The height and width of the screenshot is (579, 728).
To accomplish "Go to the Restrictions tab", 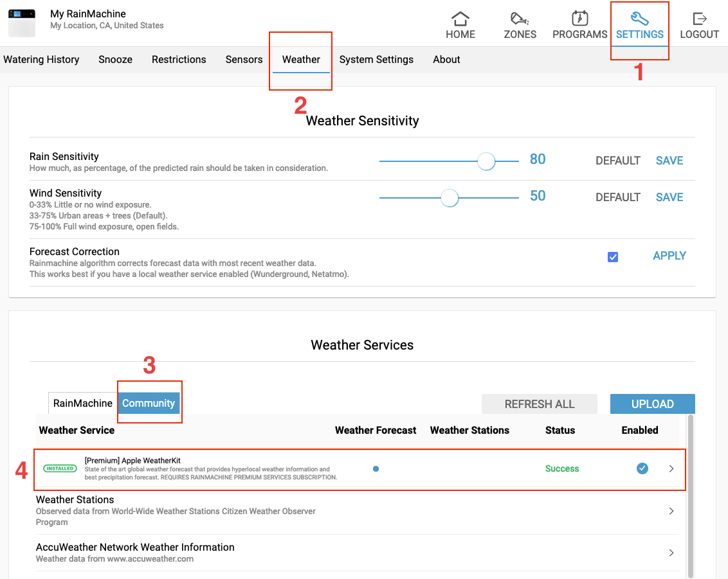I will coord(179,59).
